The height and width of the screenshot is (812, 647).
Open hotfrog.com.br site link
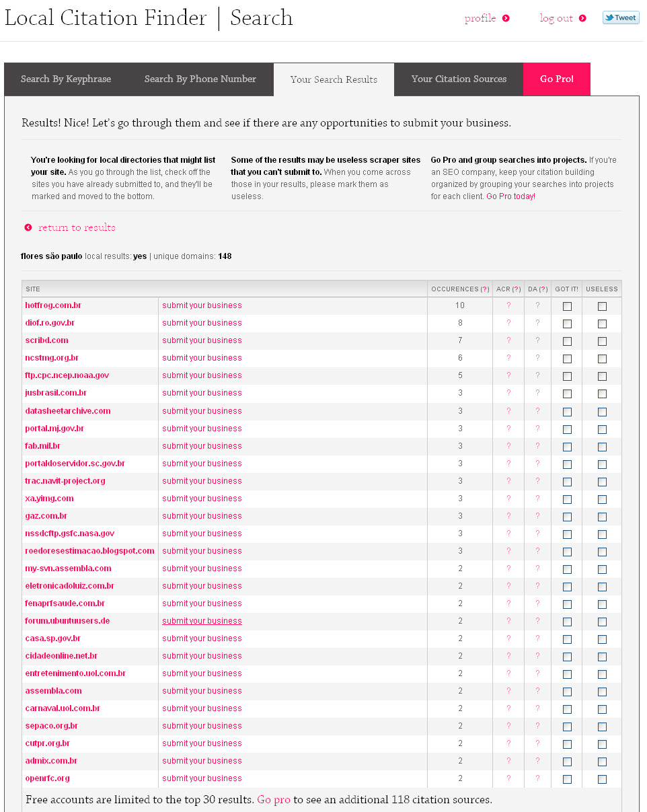click(x=53, y=305)
